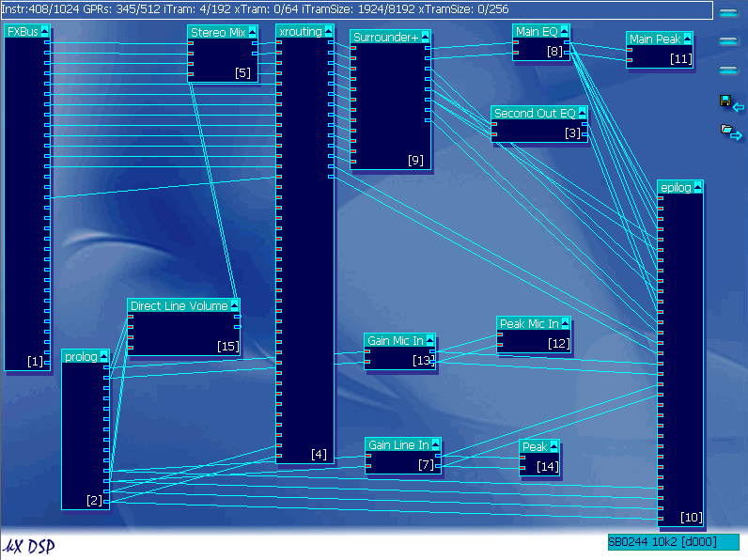This screenshot has width=748, height=560.
Task: Click the SB0244 10k2 device selector box
Action: pyautogui.click(x=673, y=542)
